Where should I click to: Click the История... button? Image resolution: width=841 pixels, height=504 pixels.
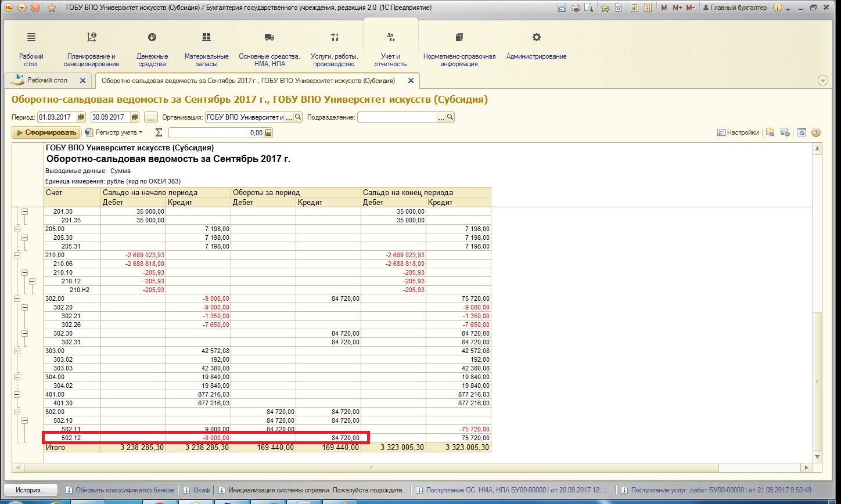coord(31,490)
